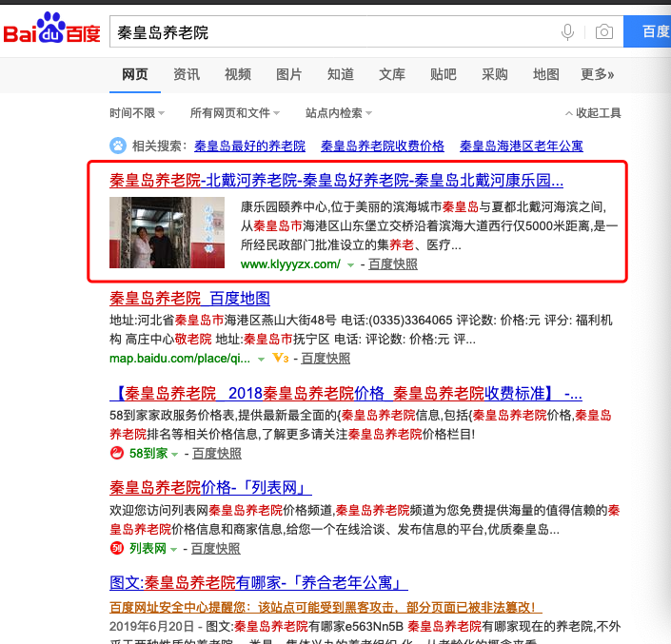Open 秦皇岛养老院价格-「列表网」 result
Image resolution: width=671 pixels, height=644 pixels.
pyautogui.click(x=210, y=487)
